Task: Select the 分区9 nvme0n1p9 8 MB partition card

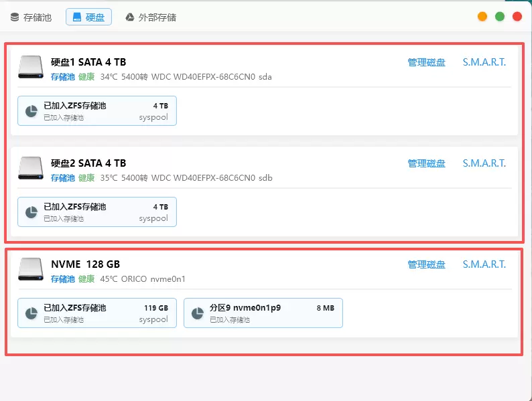Action: click(263, 313)
